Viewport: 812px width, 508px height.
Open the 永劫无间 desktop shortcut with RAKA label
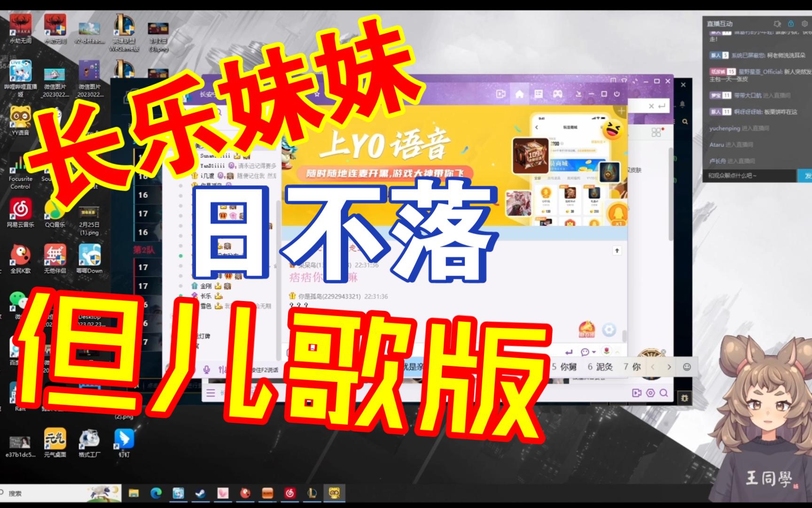pyautogui.click(x=20, y=28)
